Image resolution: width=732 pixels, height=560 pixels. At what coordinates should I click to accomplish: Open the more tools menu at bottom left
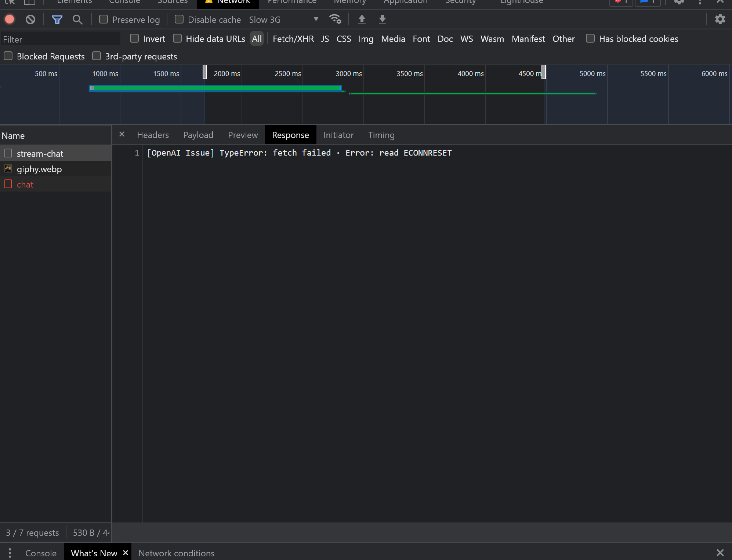(x=10, y=553)
